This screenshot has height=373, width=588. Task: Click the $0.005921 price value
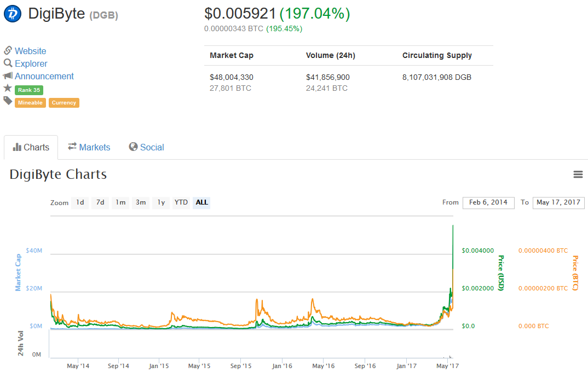240,14
